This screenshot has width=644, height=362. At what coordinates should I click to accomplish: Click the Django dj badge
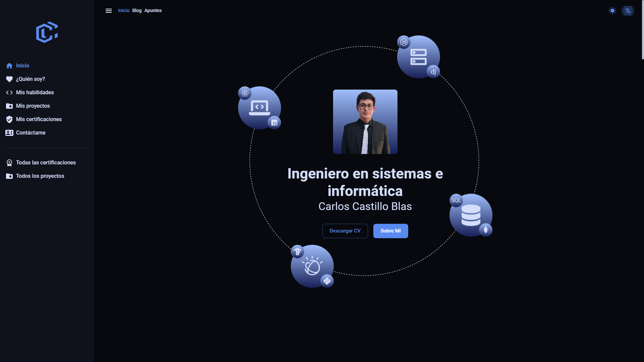(x=433, y=72)
